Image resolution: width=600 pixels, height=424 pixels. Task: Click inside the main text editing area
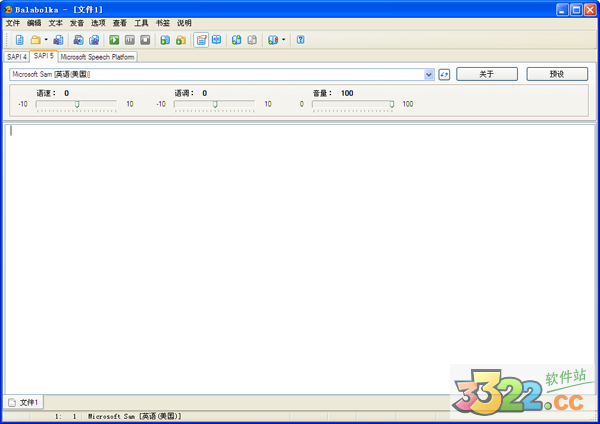[x=300, y=259]
